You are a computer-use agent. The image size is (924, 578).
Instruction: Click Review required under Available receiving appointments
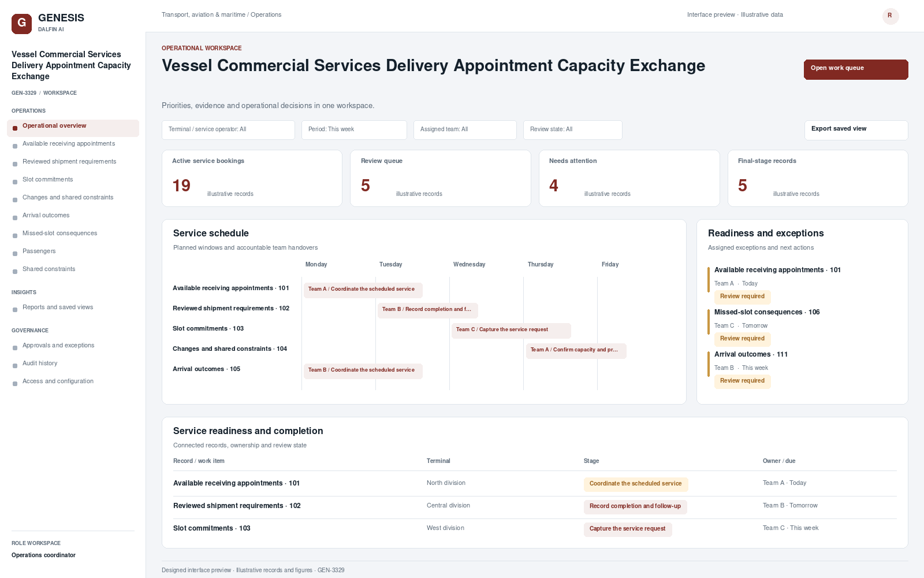coord(742,297)
